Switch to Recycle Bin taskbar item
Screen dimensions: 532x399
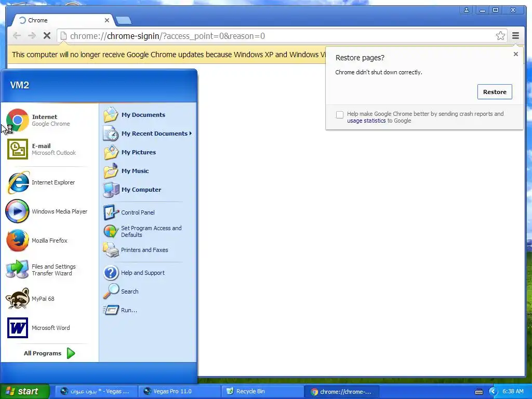coord(262,392)
